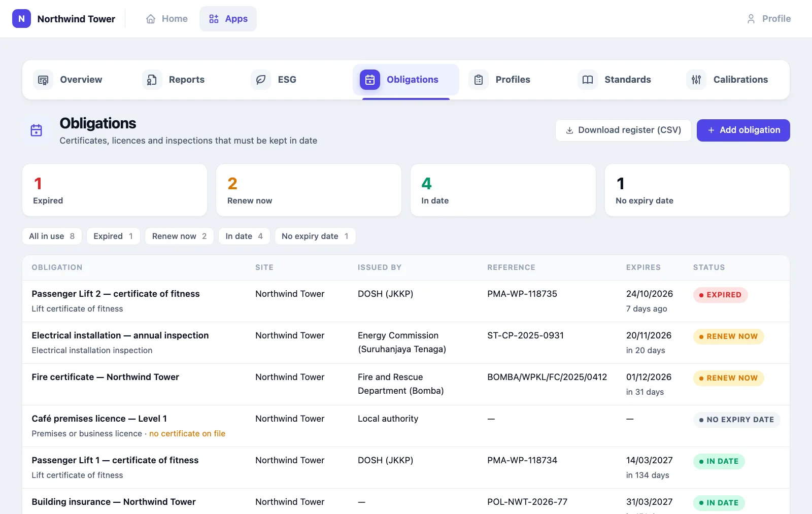This screenshot has width=812, height=514.
Task: Click the 'no certificate on file' text
Action: (187, 434)
